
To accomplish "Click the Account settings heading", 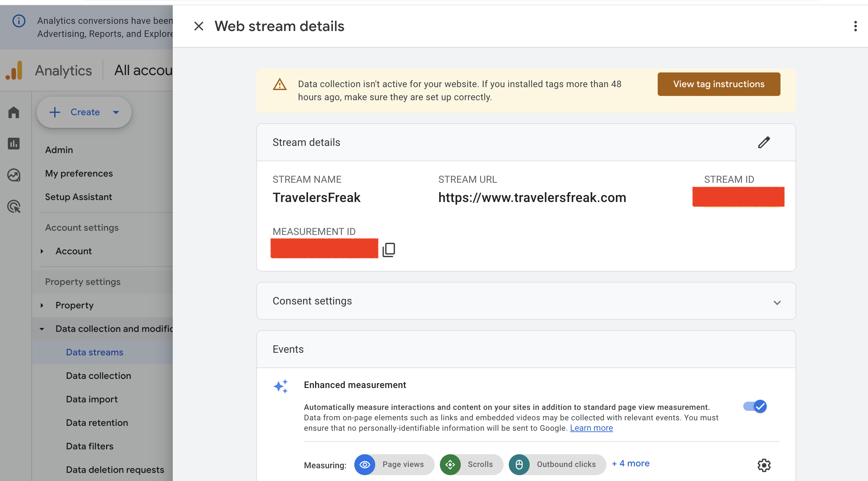I will point(82,227).
